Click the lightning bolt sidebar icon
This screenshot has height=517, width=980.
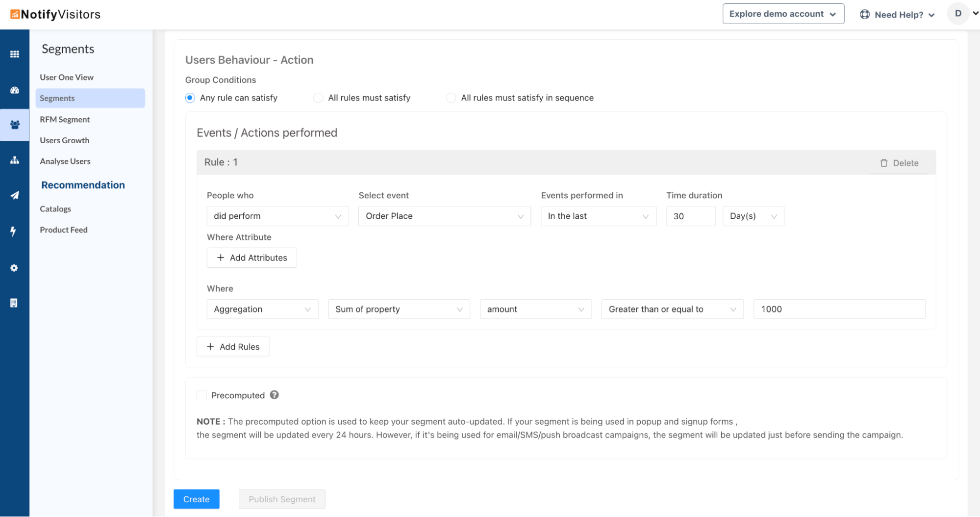[14, 231]
